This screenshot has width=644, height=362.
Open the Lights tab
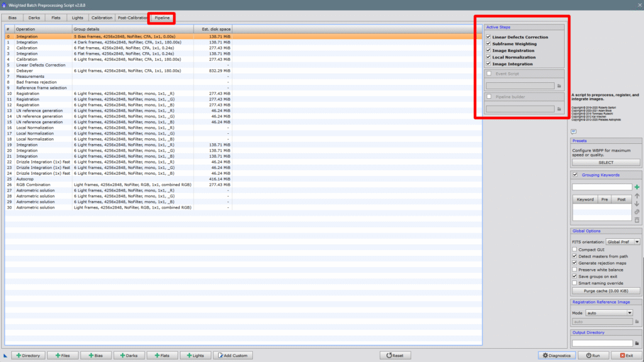pyautogui.click(x=77, y=18)
